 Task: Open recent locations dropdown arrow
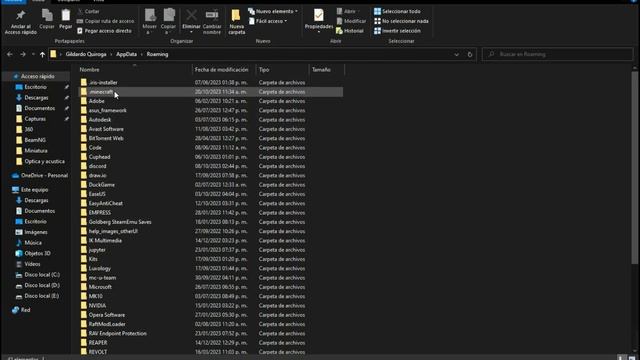(x=33, y=54)
